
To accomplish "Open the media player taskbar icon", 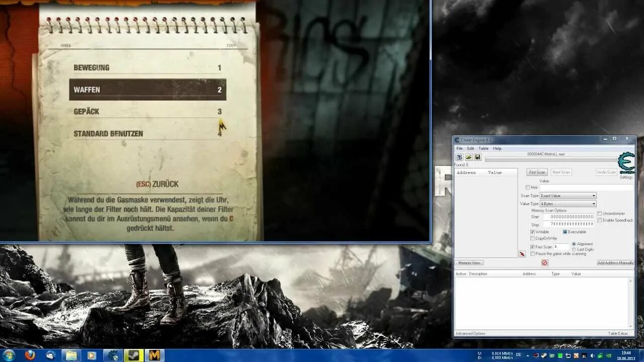I will tap(92, 355).
